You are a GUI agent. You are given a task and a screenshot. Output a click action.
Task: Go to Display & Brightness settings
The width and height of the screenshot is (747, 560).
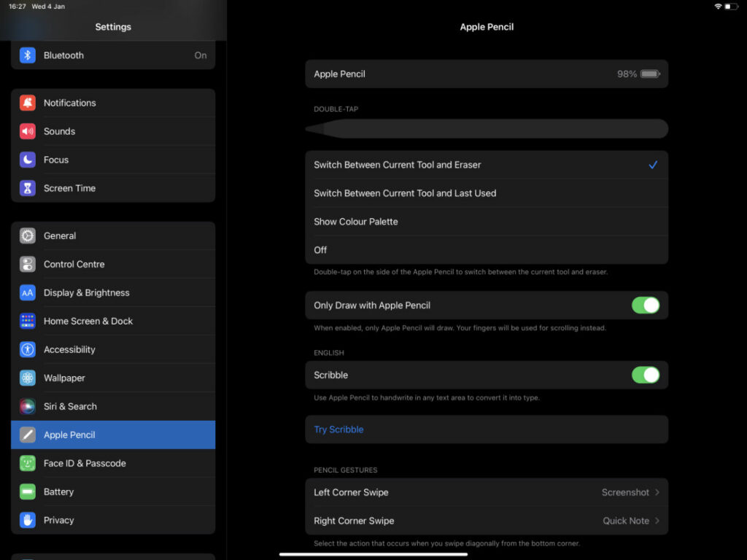click(x=86, y=292)
